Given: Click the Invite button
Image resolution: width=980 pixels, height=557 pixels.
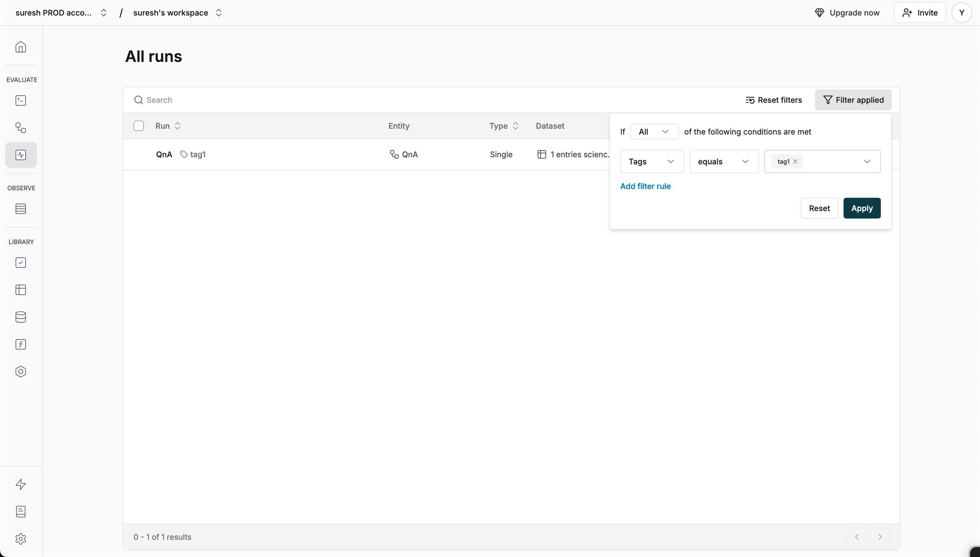Looking at the screenshot, I should coord(920,13).
